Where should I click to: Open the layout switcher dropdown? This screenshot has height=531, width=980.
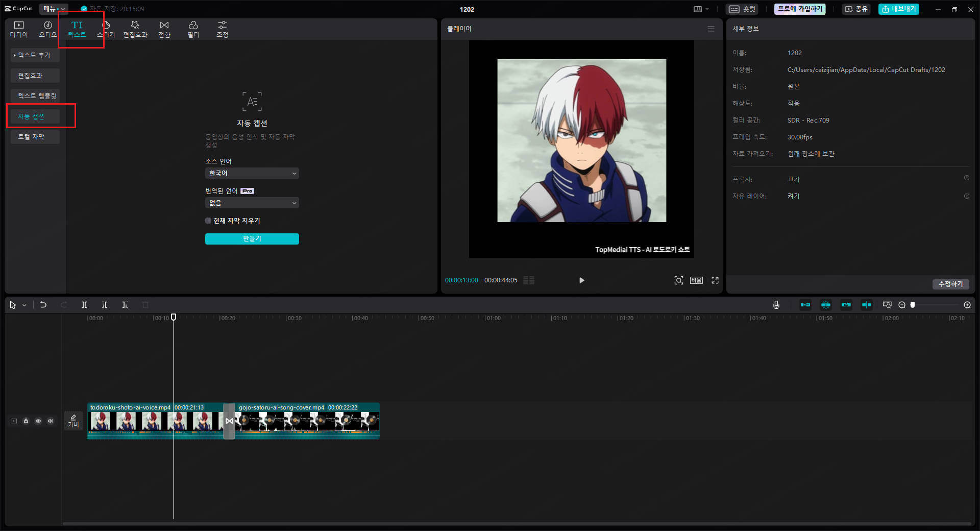tap(701, 9)
